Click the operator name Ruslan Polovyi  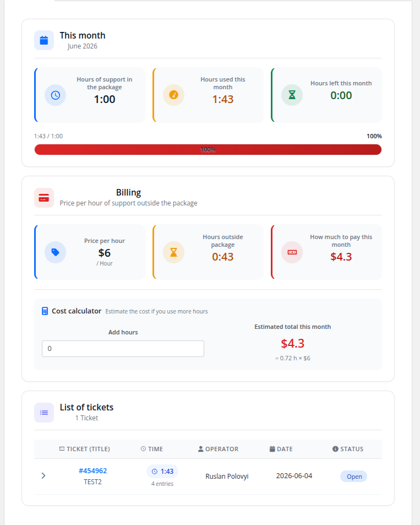227,476
